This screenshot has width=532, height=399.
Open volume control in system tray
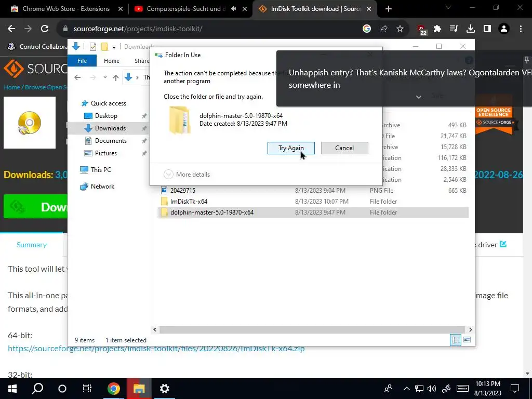[432, 389]
